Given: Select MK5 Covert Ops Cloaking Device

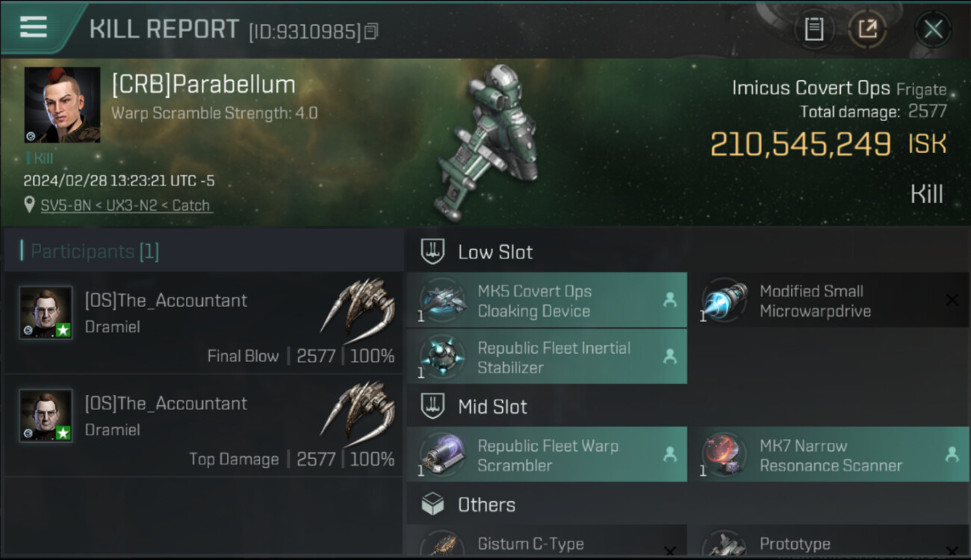Looking at the screenshot, I should pos(546,301).
